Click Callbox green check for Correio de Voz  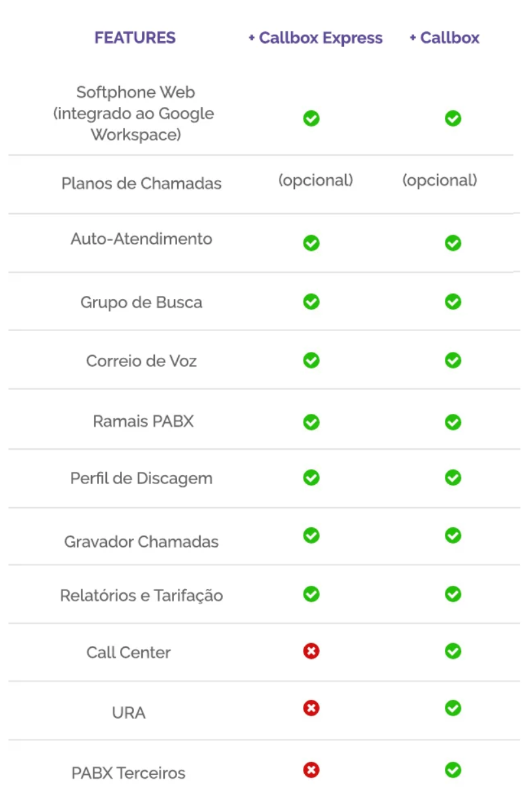tap(453, 360)
